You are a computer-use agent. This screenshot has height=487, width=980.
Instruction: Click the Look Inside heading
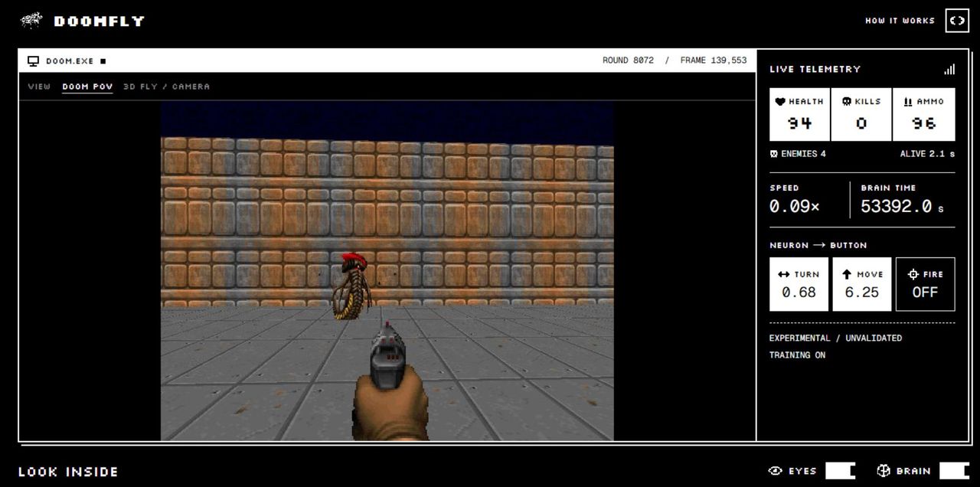68,472
